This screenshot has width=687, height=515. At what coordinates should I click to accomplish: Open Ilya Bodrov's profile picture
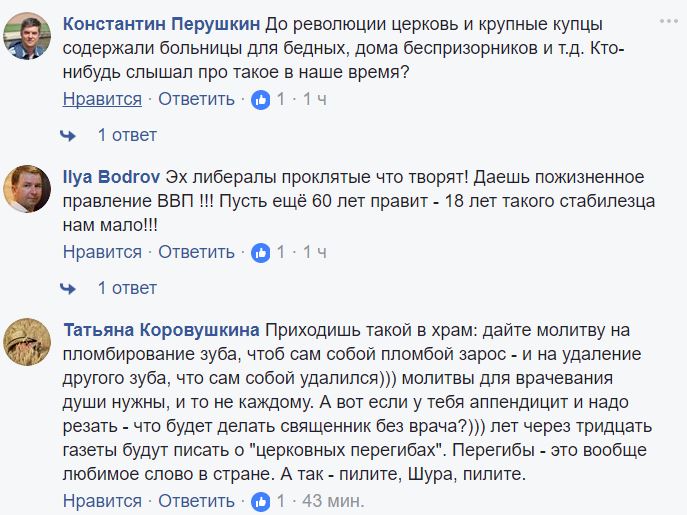pos(27,189)
